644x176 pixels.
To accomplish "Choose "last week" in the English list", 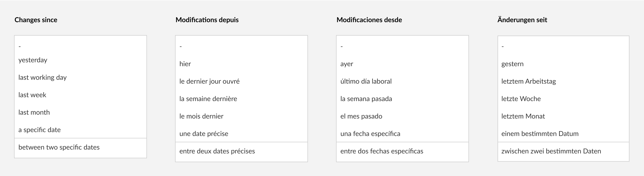I will click(x=32, y=95).
